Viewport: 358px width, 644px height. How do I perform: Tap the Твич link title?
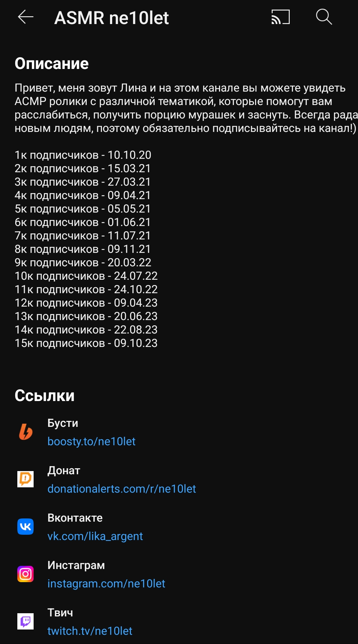point(60,613)
